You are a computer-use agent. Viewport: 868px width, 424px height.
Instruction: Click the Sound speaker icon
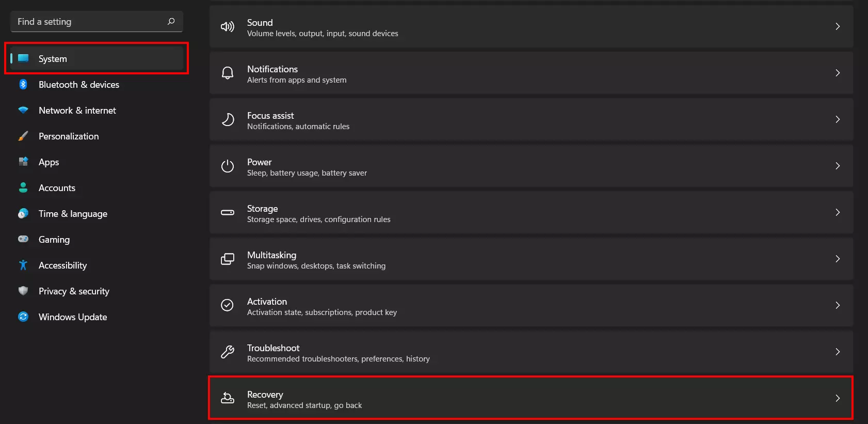pyautogui.click(x=228, y=27)
